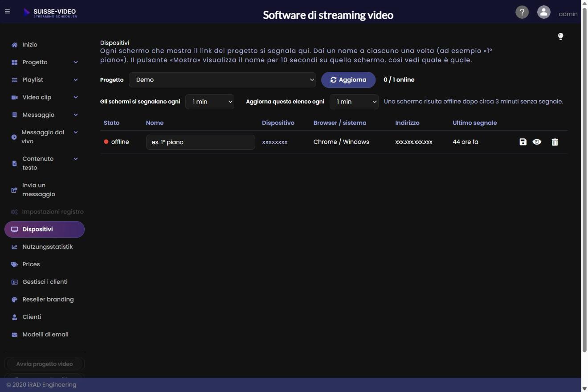
Task: Click the 0 / 1 online counter
Action: pyautogui.click(x=399, y=80)
